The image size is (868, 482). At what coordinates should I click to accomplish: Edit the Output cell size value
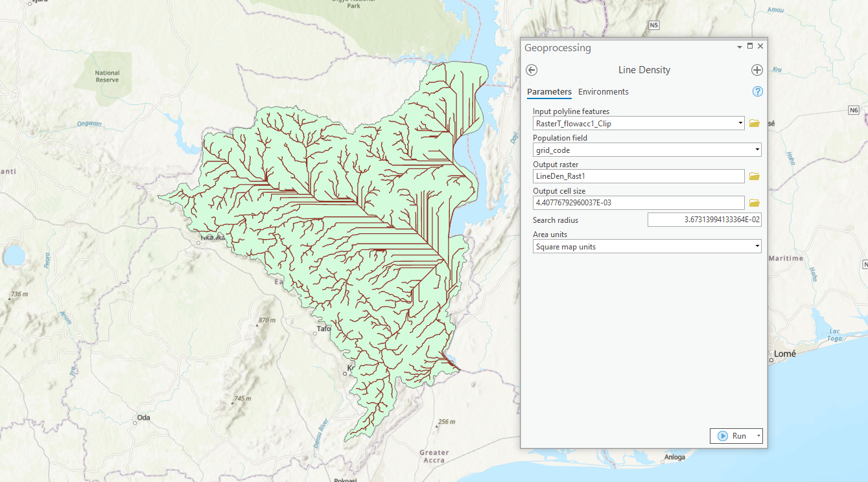(639, 203)
